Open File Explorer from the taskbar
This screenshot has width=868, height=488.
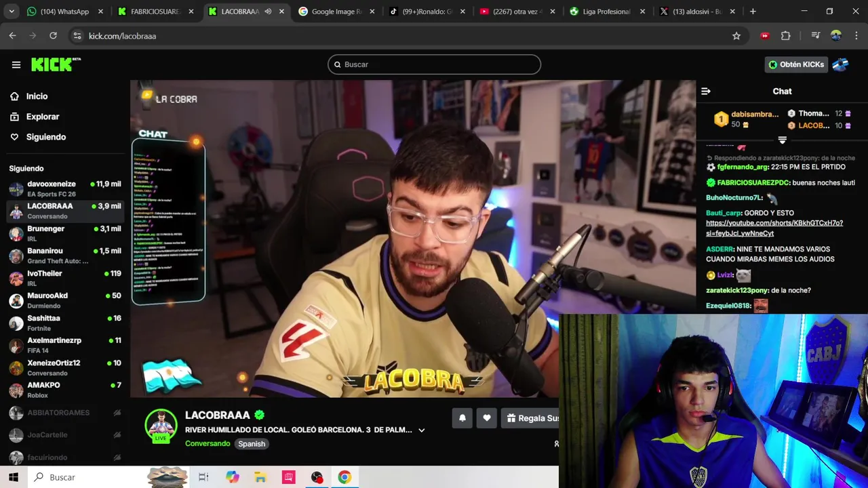[260, 477]
